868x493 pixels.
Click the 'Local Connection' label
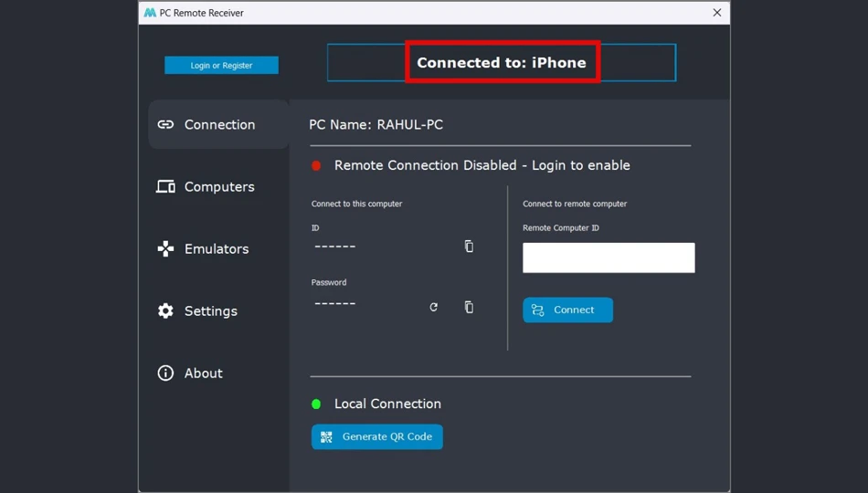click(x=387, y=404)
